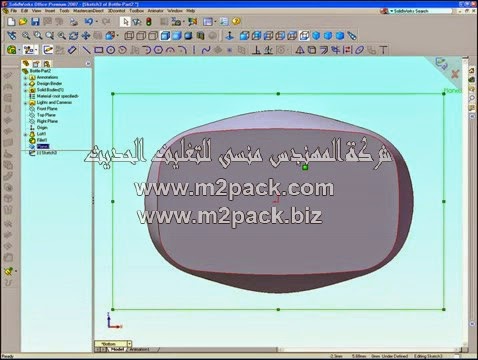This screenshot has height=360, width=478.
Task: Click the Offset Entities icon
Action: pyautogui.click(x=324, y=50)
